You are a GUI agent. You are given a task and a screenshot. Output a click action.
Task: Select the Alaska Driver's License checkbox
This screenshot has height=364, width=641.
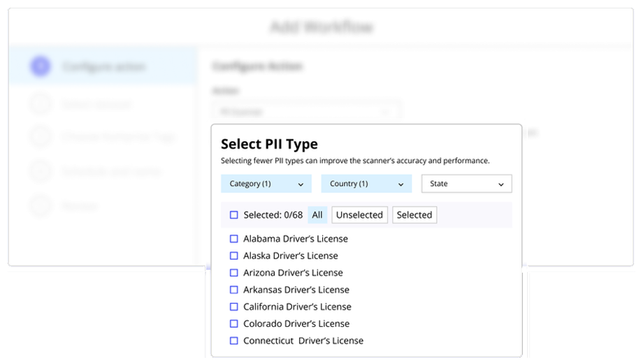click(x=234, y=256)
